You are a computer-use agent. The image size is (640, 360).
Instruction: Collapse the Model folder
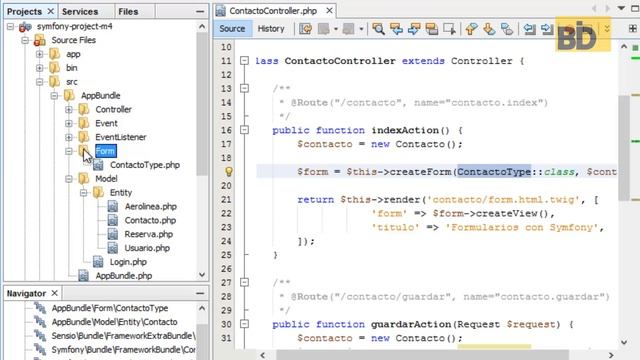[x=69, y=179]
